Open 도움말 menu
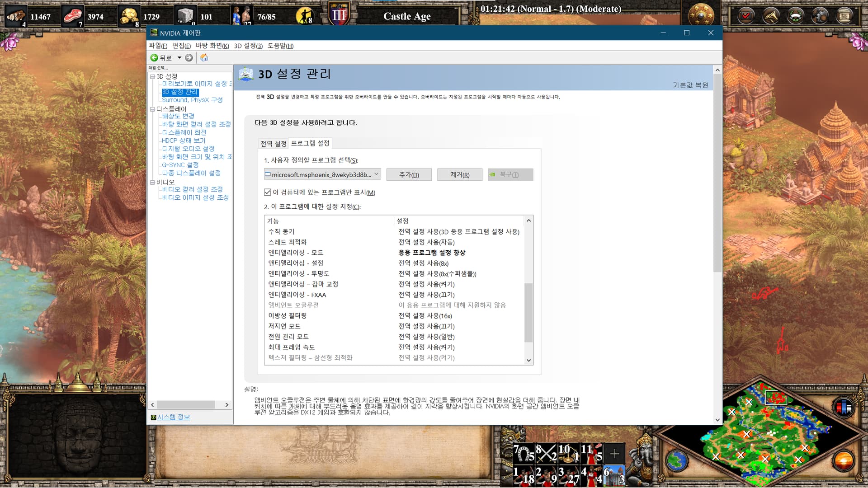The width and height of the screenshot is (868, 488). pos(281,46)
